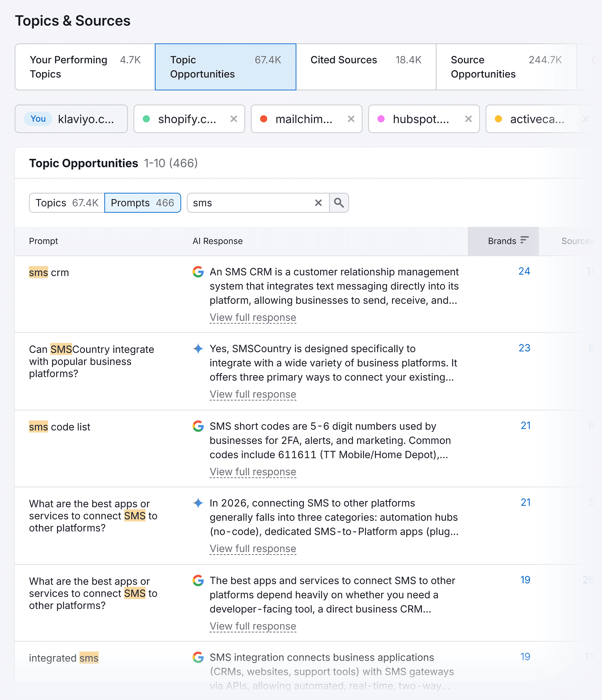Remove hubspot.... competitor chip
Viewport: 602px width, 700px height.
468,119
